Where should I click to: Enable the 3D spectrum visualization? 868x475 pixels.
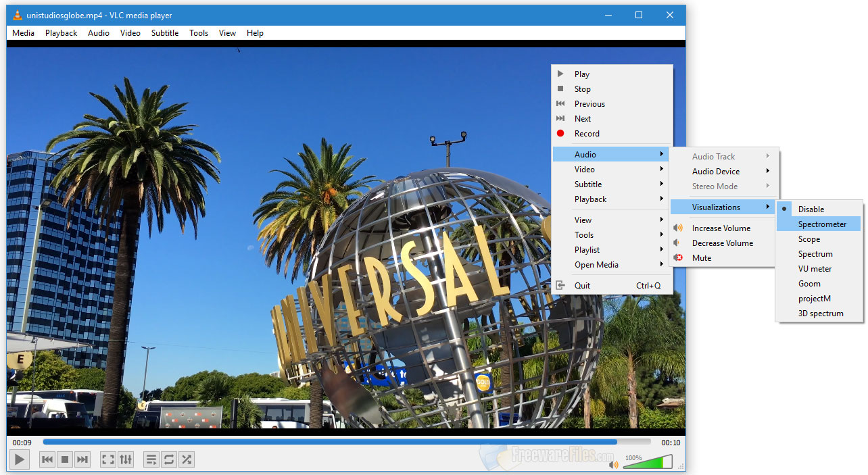[x=819, y=314]
